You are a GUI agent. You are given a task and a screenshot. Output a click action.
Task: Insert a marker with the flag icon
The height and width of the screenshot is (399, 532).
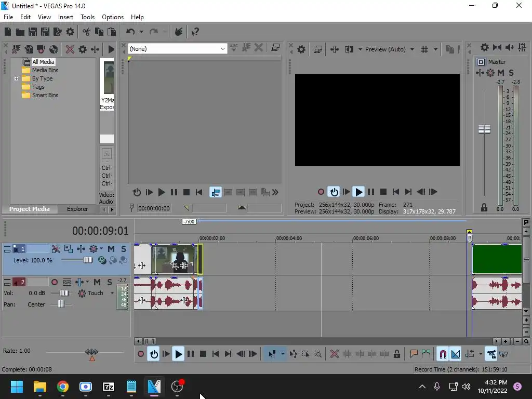point(414,354)
